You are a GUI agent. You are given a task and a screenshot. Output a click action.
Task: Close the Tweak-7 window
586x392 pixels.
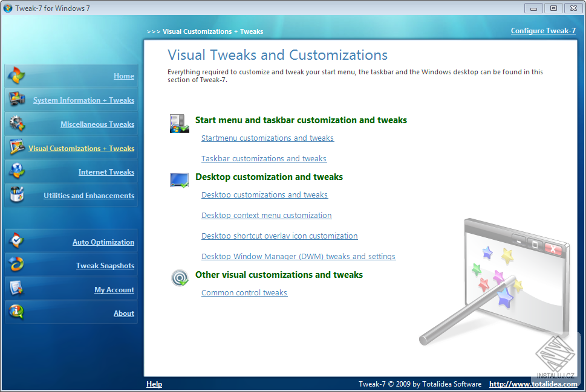tap(574, 8)
